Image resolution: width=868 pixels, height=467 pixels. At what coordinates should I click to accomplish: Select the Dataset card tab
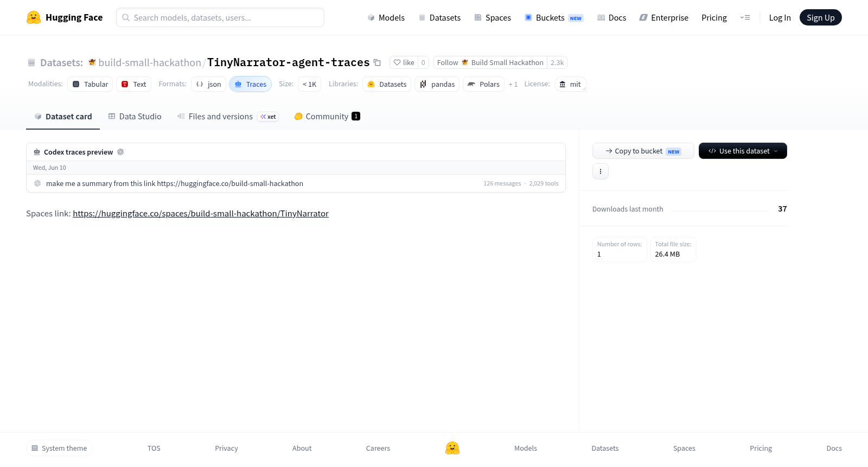coord(63,116)
